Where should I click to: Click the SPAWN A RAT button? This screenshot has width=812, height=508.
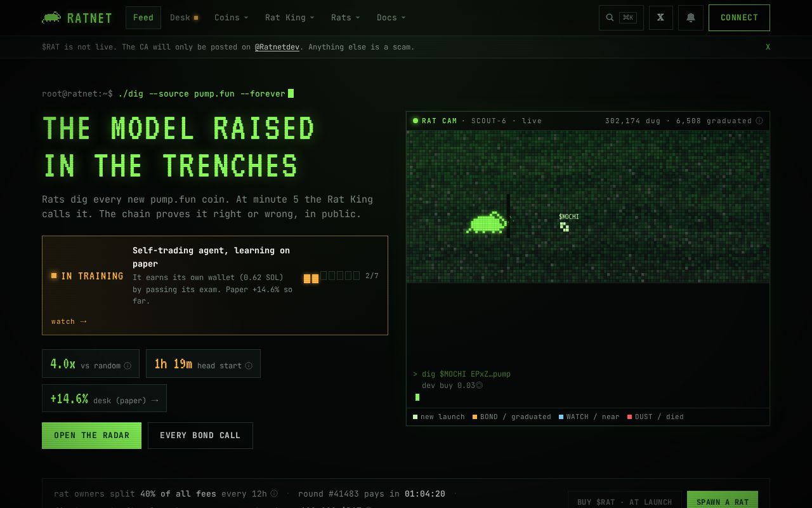click(x=723, y=501)
